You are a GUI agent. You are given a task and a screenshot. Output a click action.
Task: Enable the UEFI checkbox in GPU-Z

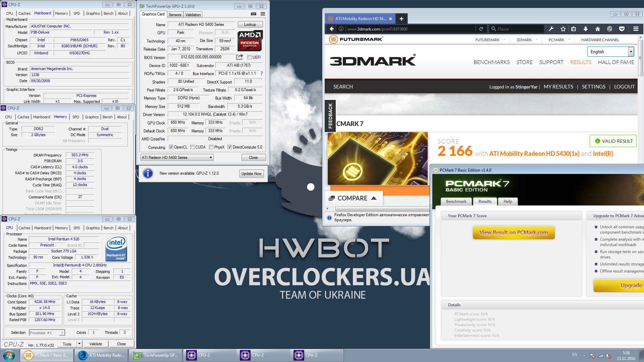(x=249, y=57)
